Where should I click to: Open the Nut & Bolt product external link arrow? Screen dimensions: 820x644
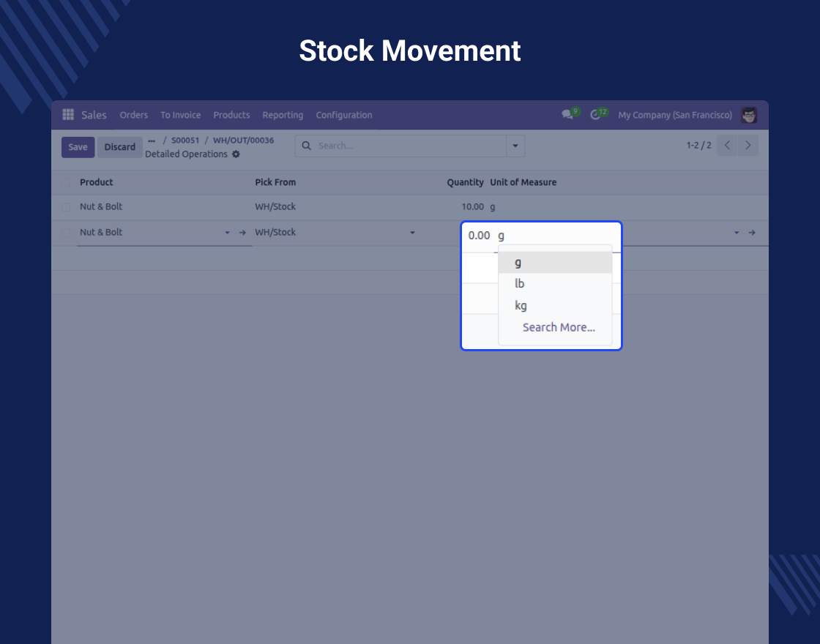tap(242, 233)
